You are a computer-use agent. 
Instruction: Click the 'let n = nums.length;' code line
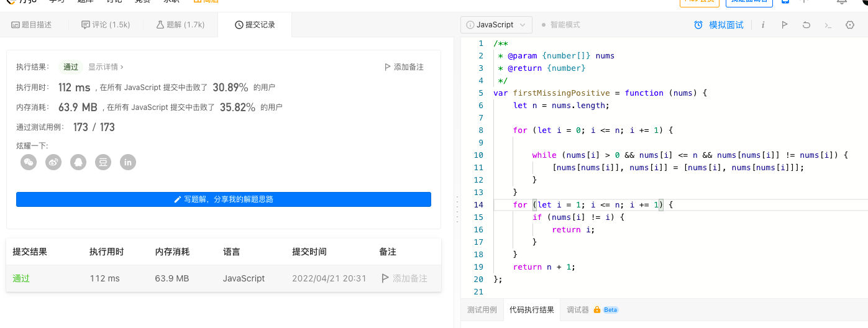[562, 105]
